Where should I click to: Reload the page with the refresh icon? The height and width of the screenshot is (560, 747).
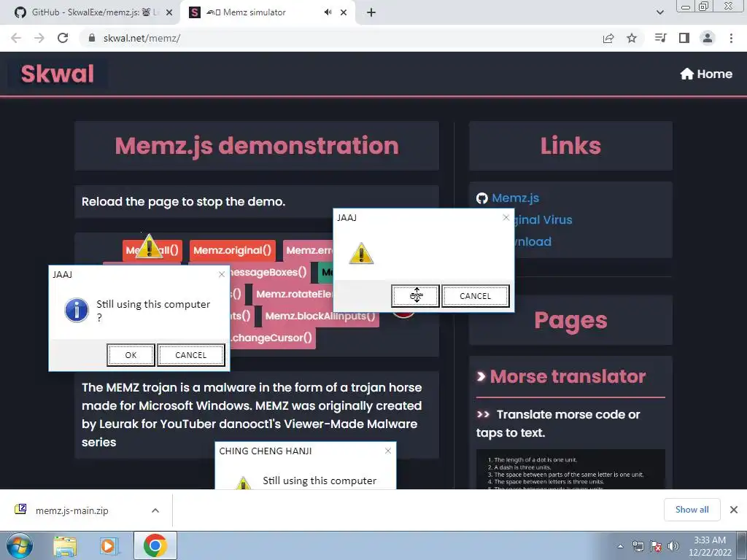63,38
